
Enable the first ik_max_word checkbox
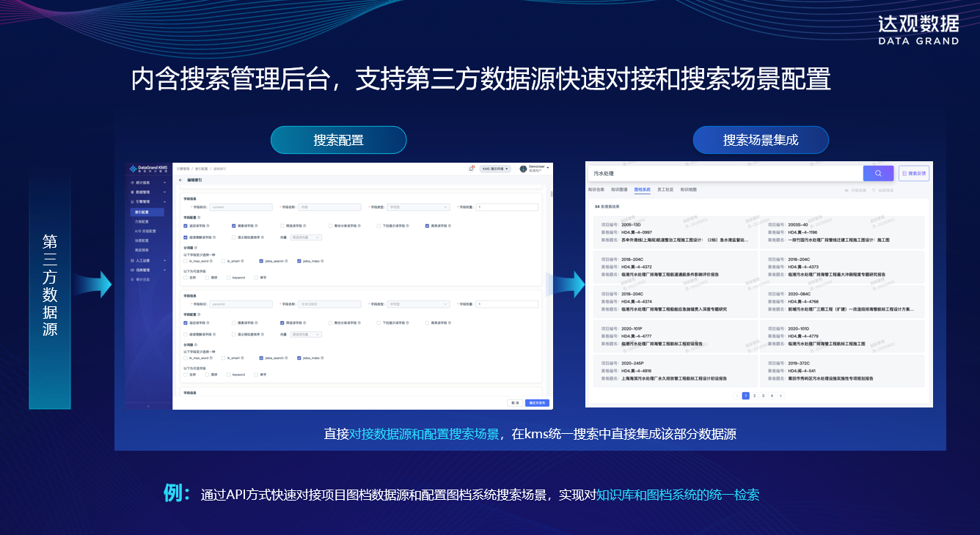pos(186,261)
